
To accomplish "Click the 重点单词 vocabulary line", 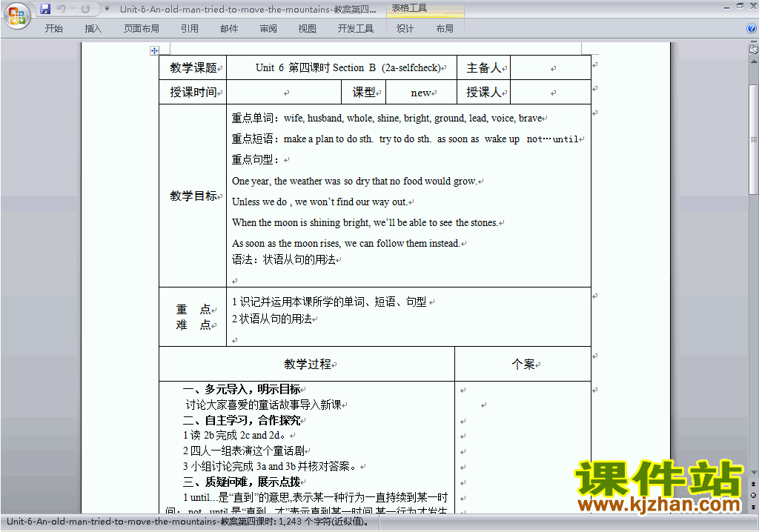I will 387,118.
